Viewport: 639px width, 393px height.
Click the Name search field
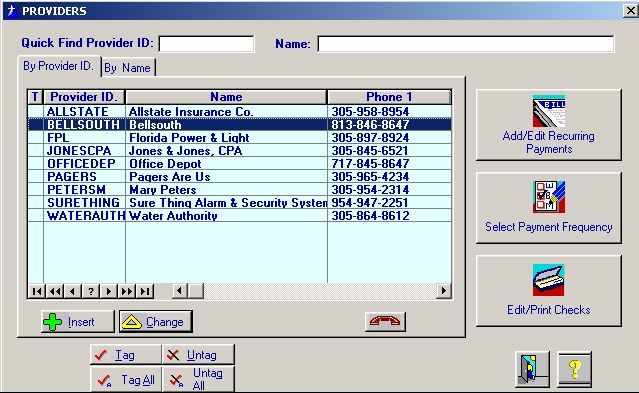click(466, 44)
